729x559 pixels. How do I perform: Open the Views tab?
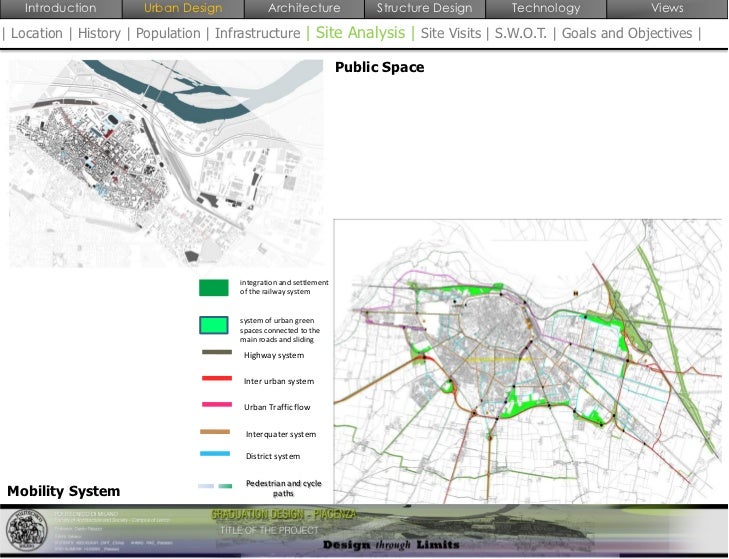667,8
